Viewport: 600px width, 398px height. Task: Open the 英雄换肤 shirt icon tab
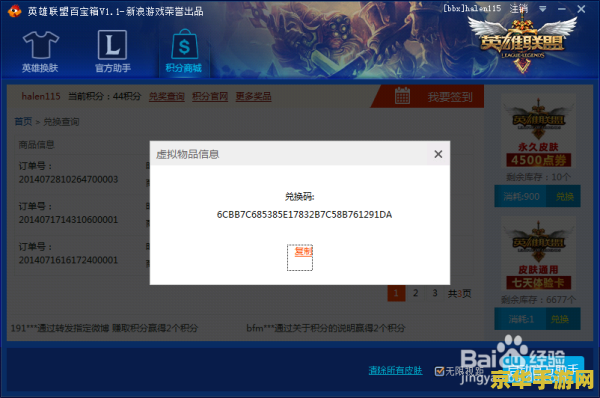(40, 52)
